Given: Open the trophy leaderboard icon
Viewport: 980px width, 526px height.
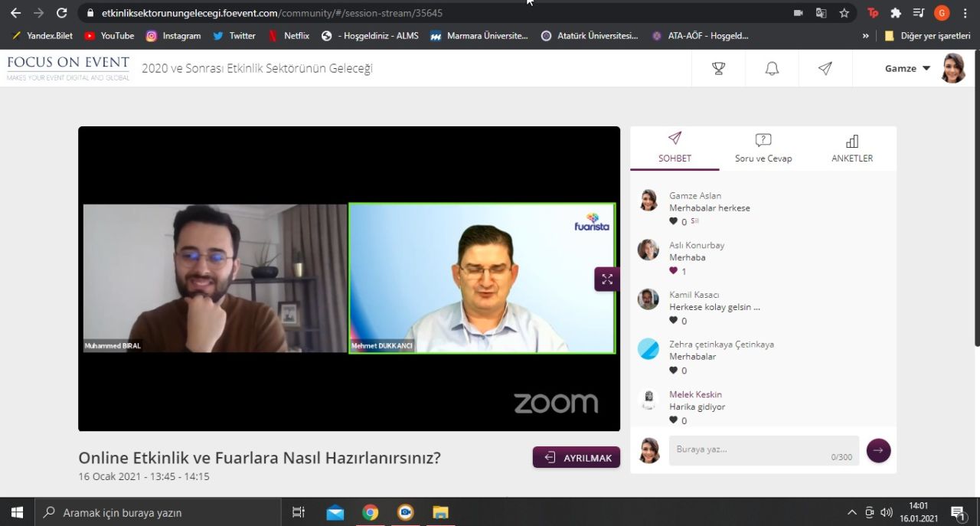Looking at the screenshot, I should 718,69.
